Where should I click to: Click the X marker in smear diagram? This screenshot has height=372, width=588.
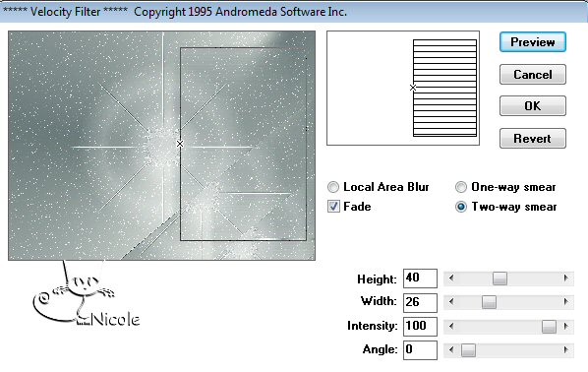point(413,88)
